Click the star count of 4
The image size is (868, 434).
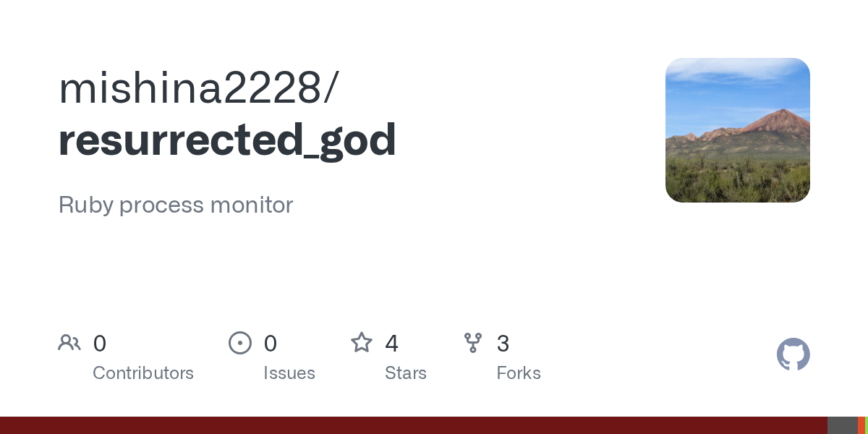pos(392,344)
